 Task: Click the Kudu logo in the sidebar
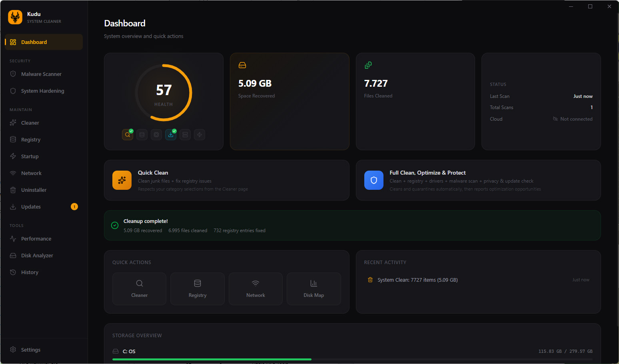click(x=15, y=17)
